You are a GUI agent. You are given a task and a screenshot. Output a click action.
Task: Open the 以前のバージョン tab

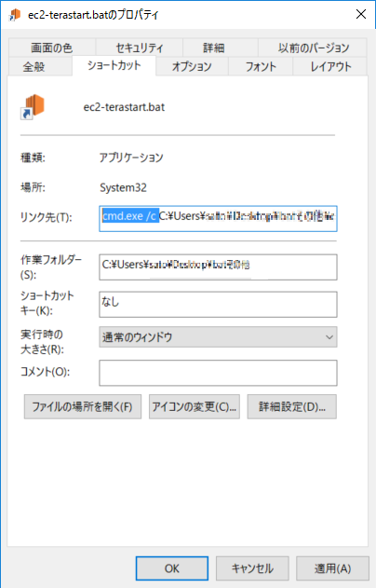313,48
